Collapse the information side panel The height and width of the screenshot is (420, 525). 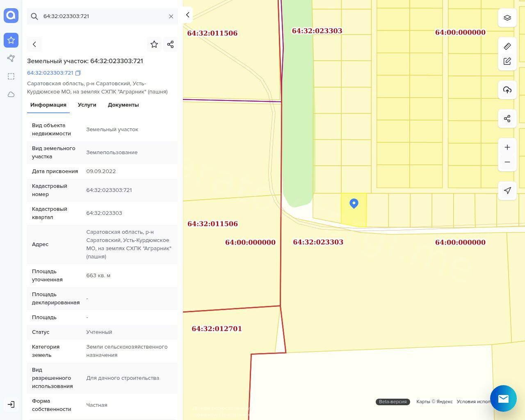tap(187, 15)
